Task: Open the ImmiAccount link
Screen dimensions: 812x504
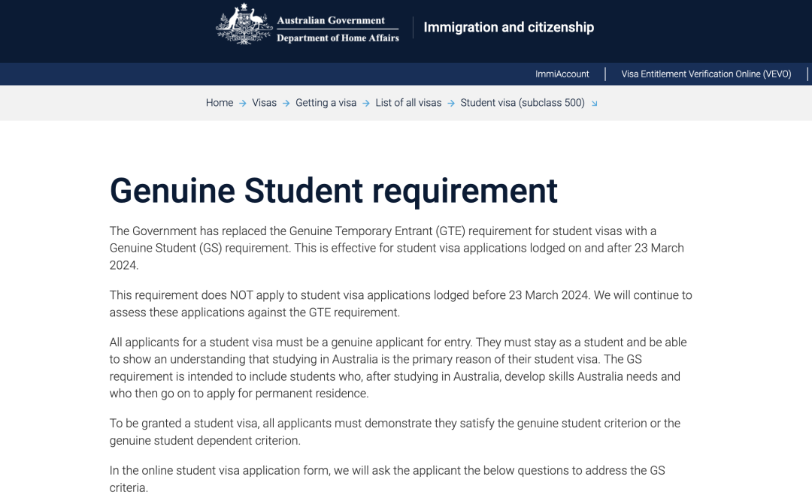Action: click(x=562, y=74)
